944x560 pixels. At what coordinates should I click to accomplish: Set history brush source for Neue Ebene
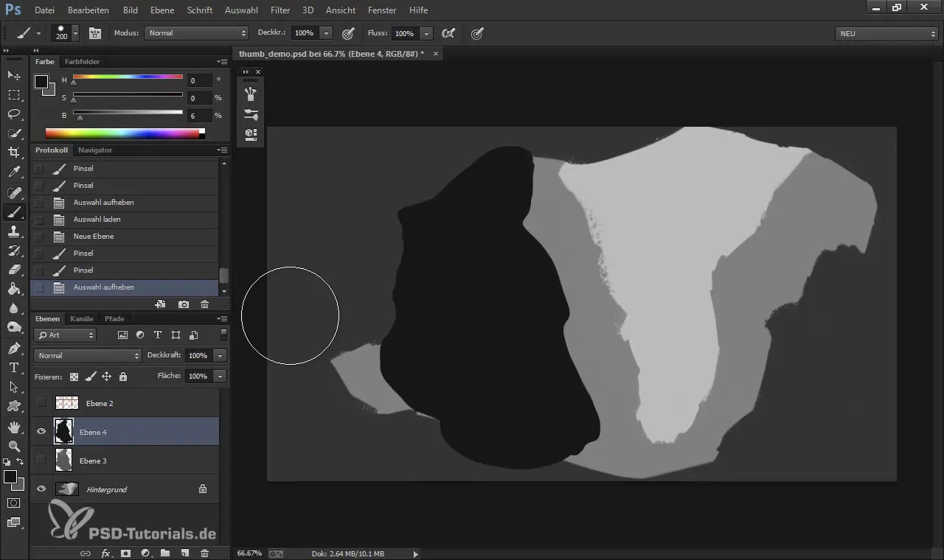(x=39, y=237)
